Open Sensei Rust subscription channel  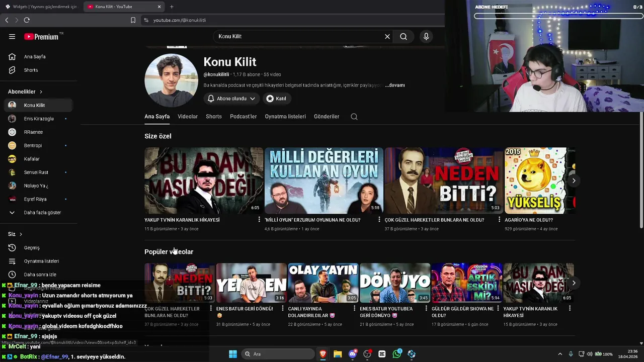tap(39, 172)
